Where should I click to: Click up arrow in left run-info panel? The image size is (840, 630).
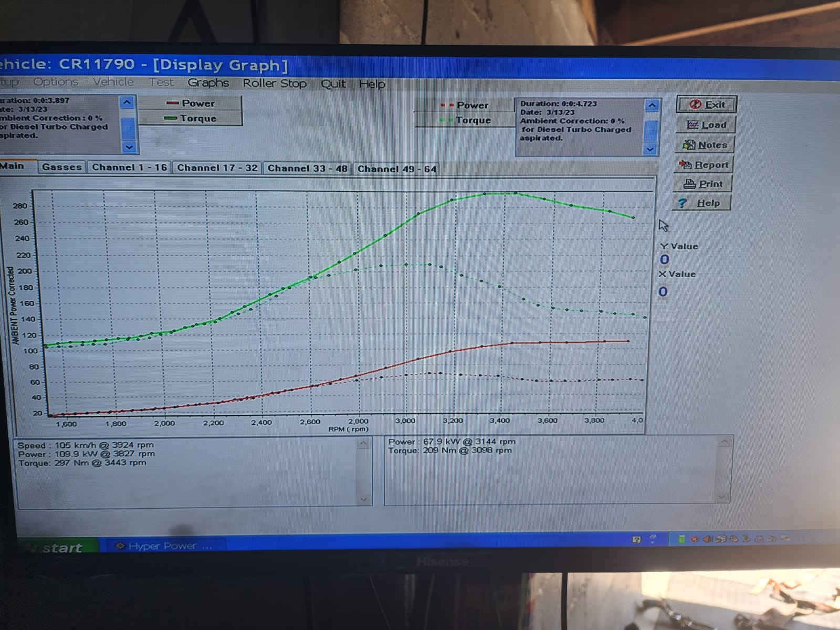click(x=128, y=102)
